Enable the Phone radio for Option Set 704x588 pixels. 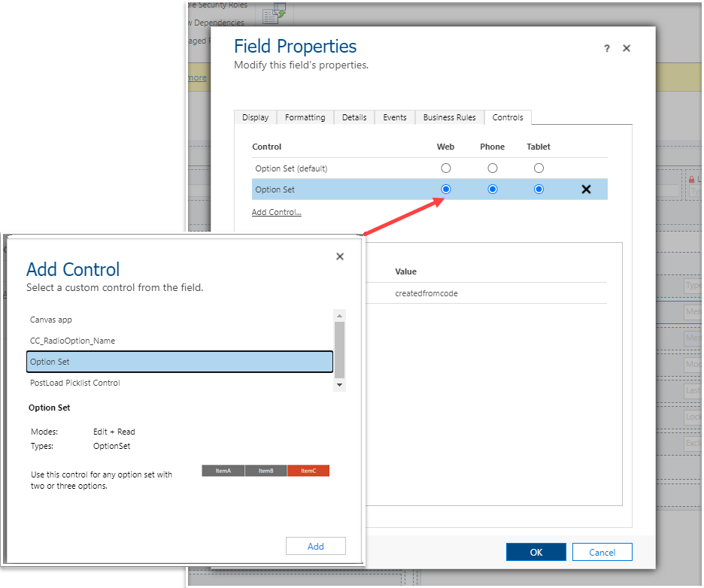tap(492, 189)
